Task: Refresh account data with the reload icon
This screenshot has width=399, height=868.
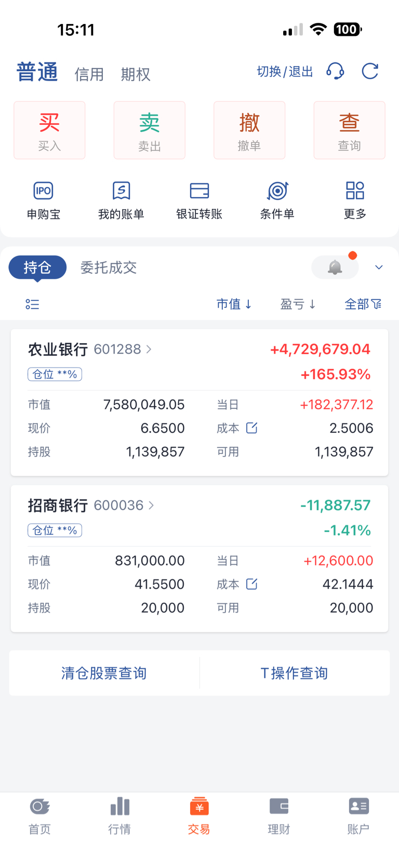Action: (370, 71)
